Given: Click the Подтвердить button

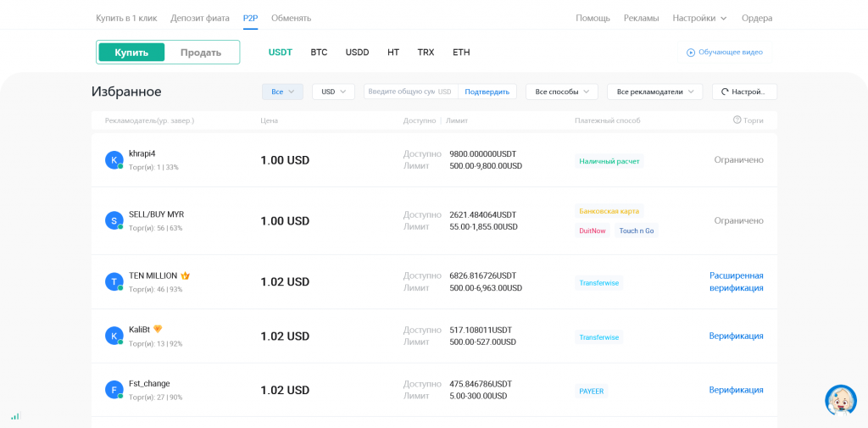Looking at the screenshot, I should pyautogui.click(x=487, y=92).
